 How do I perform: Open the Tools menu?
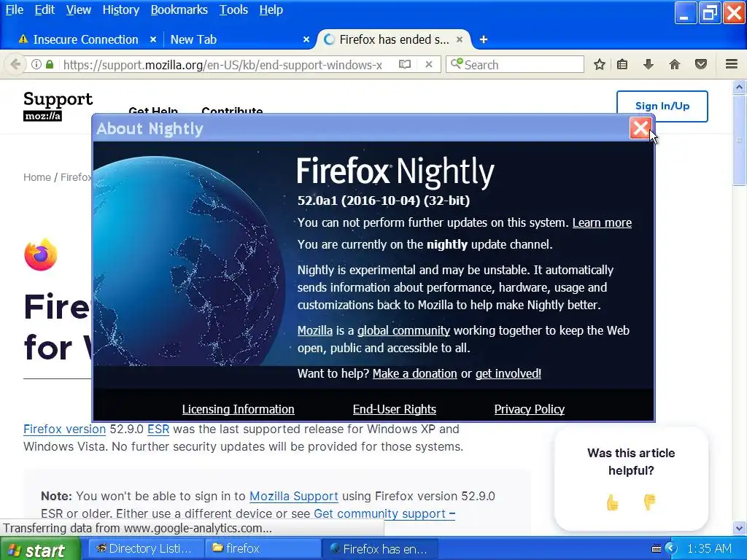point(233,9)
